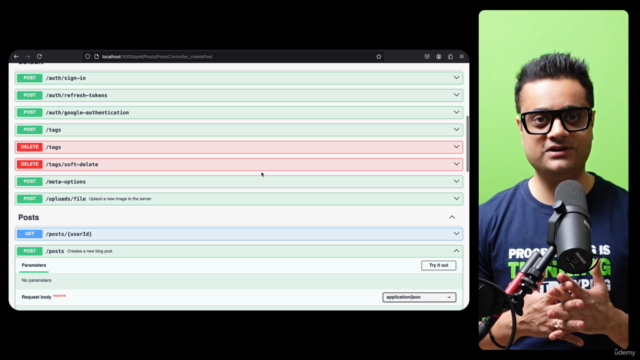Reload the page with the refresh icon
This screenshot has width=640, height=360.
(x=40, y=57)
